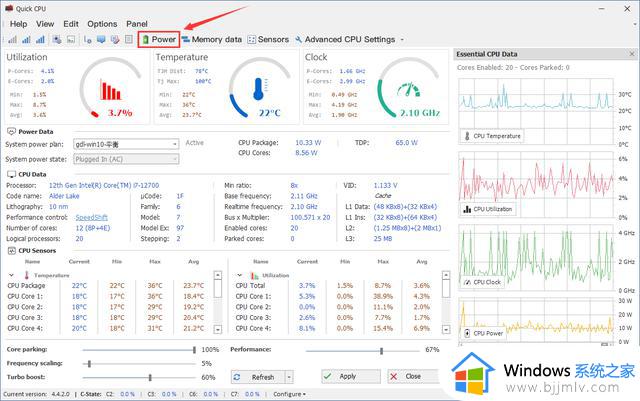Open the Panel menu
640x401 pixels.
pyautogui.click(x=137, y=24)
